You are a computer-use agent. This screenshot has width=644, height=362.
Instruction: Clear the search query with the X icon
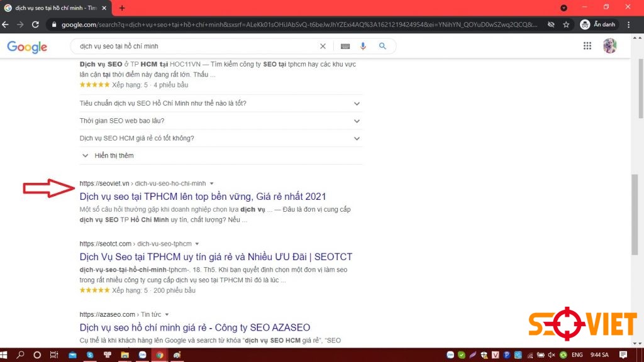click(x=323, y=46)
